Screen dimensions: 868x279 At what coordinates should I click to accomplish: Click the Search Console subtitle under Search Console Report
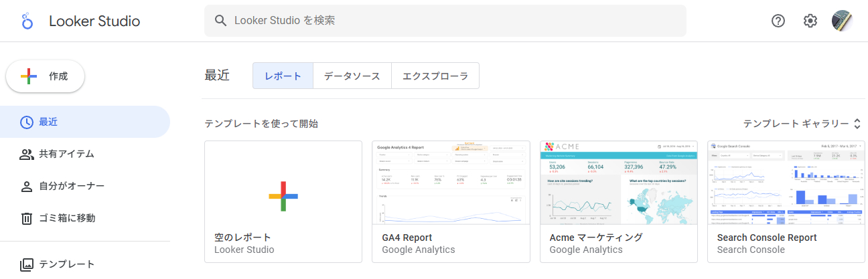[751, 250]
